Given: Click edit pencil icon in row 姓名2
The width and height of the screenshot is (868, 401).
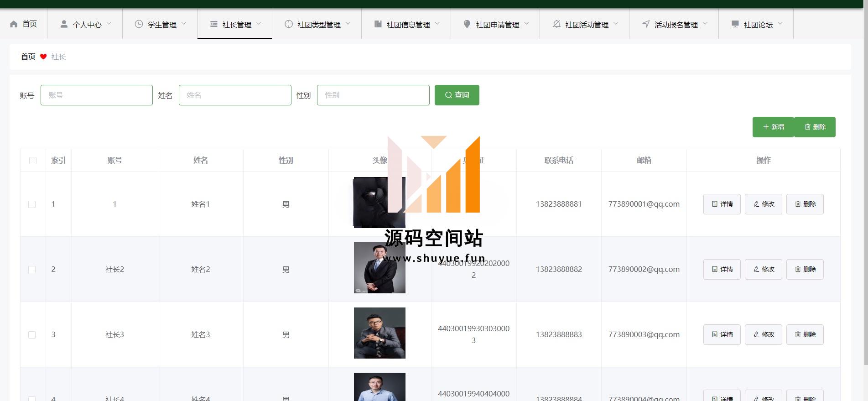Looking at the screenshot, I should pos(756,269).
